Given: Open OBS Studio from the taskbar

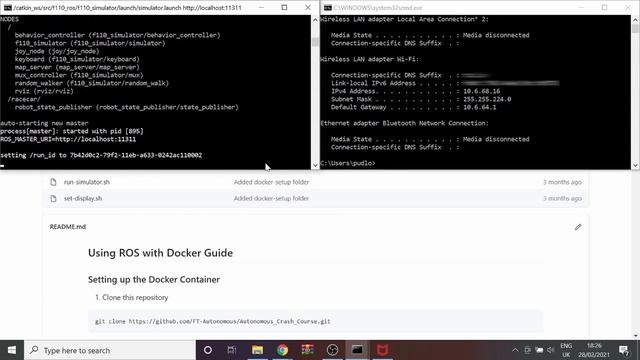Looking at the screenshot, I should (332, 350).
